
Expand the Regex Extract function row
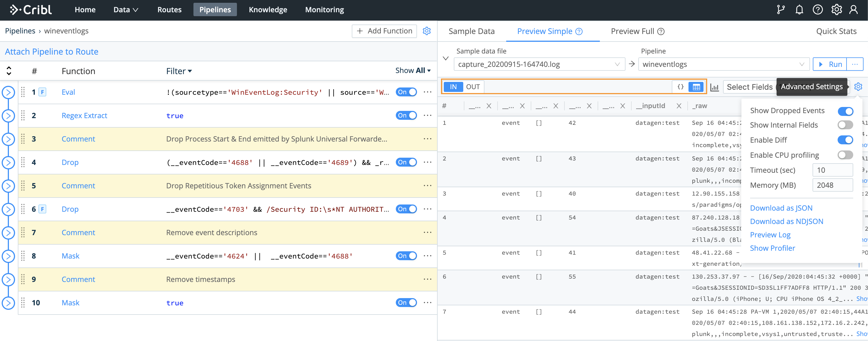[8, 116]
